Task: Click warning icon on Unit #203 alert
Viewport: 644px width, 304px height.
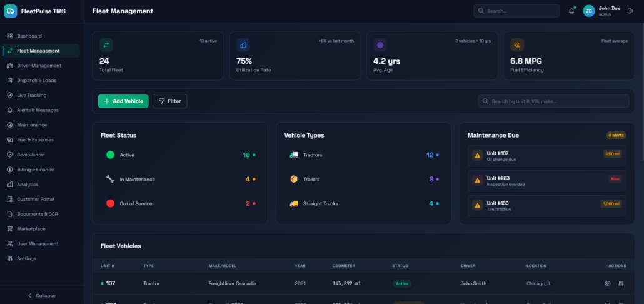Action: click(x=477, y=180)
